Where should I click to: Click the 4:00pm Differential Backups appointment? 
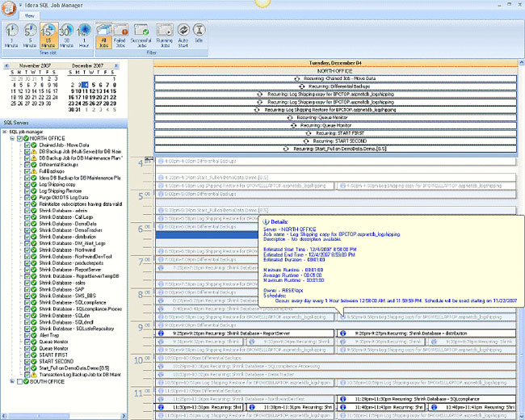[x=335, y=161]
